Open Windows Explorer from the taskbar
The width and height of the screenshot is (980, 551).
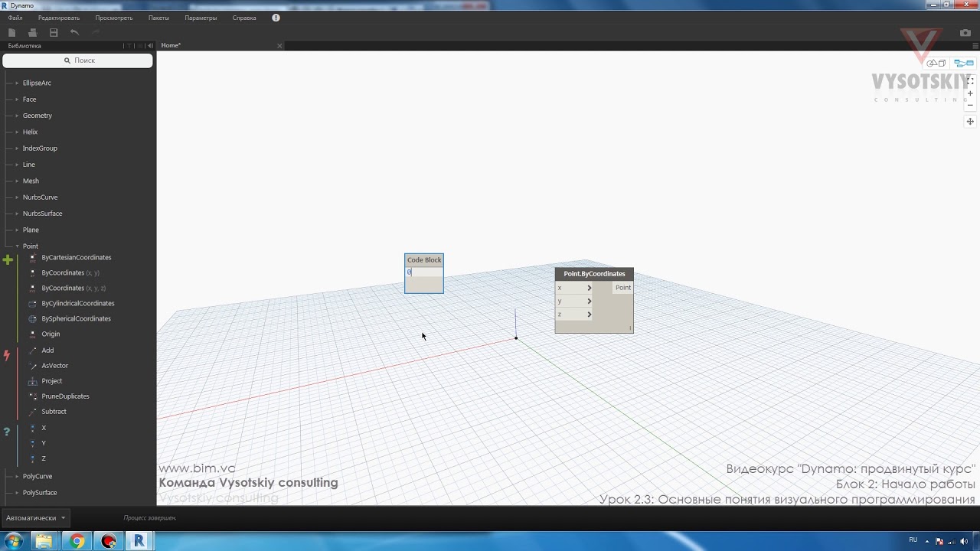[x=44, y=541]
